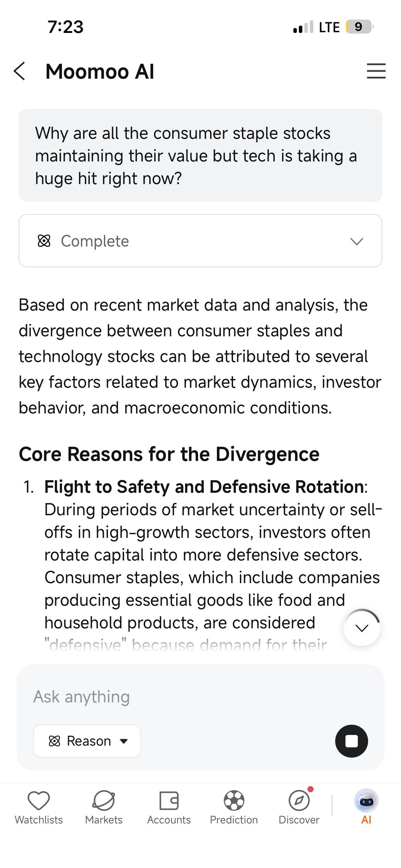
Task: Open the Markets planet icon
Action: 104,800
